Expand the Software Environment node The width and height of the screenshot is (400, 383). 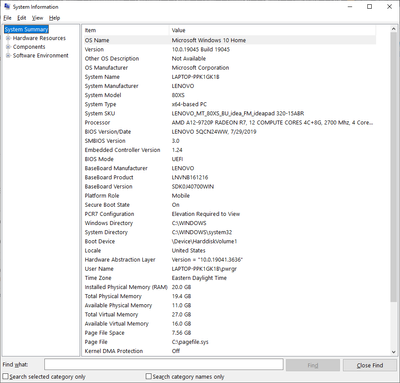(x=8, y=55)
